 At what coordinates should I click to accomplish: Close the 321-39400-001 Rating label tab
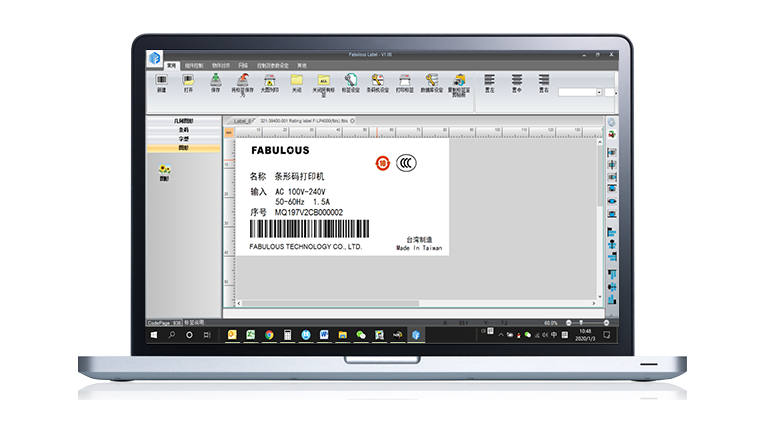click(352, 121)
